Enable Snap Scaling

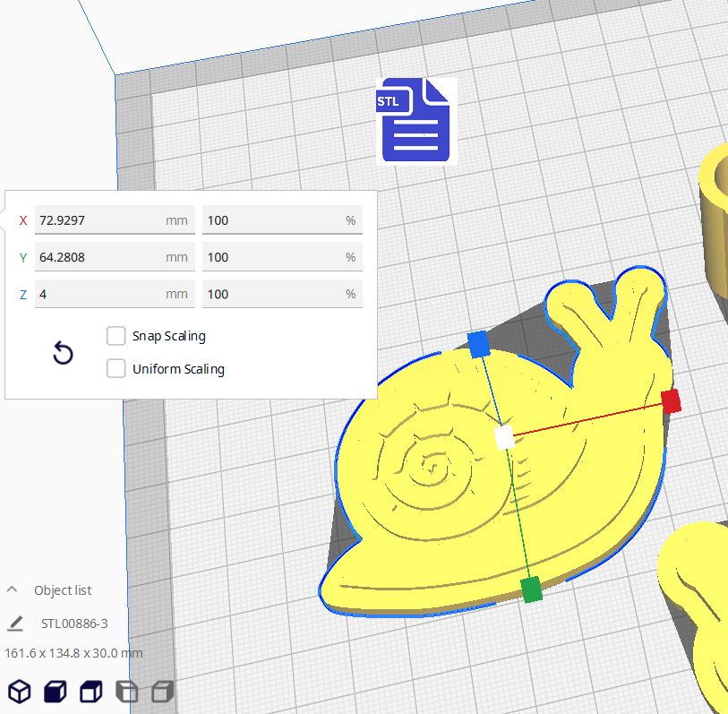pos(116,336)
